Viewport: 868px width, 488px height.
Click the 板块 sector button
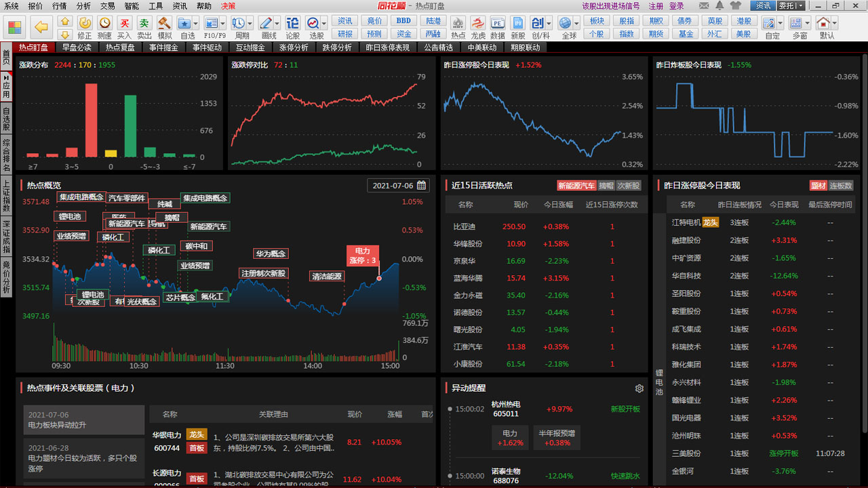point(596,21)
